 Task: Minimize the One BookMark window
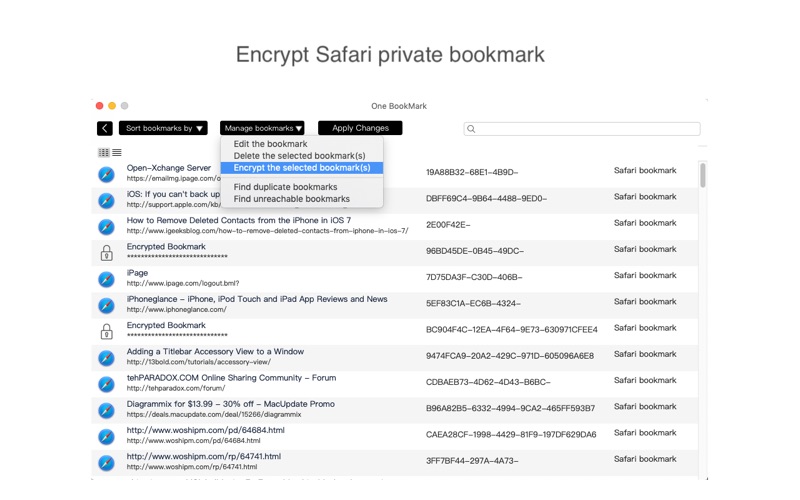pyautogui.click(x=112, y=106)
